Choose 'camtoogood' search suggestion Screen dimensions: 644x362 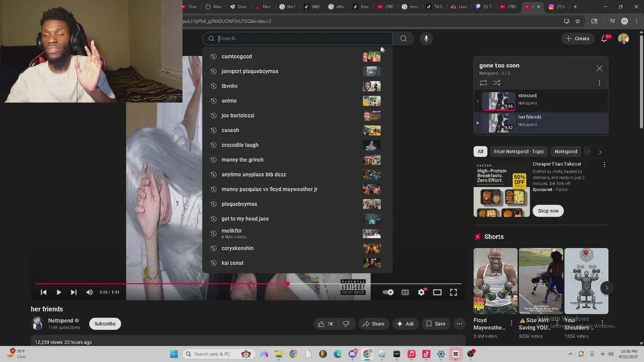click(x=297, y=56)
